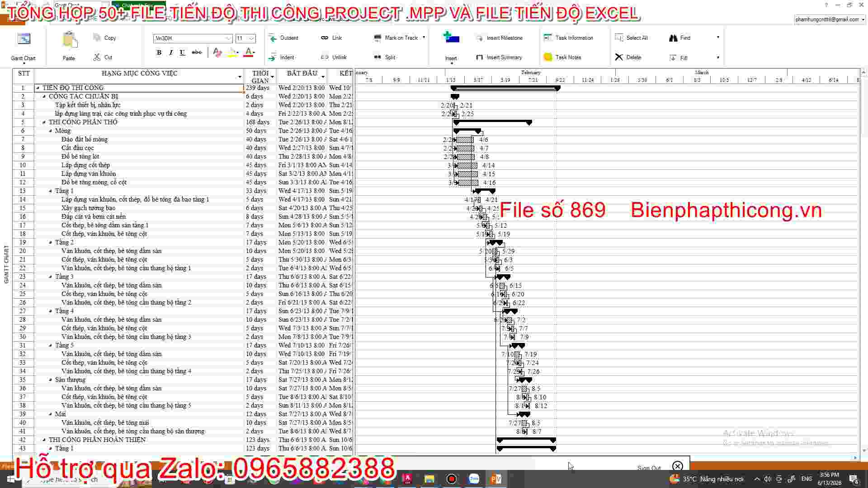Click the Paste clipboard icon
Screen dimensions: 868x488
point(69,41)
